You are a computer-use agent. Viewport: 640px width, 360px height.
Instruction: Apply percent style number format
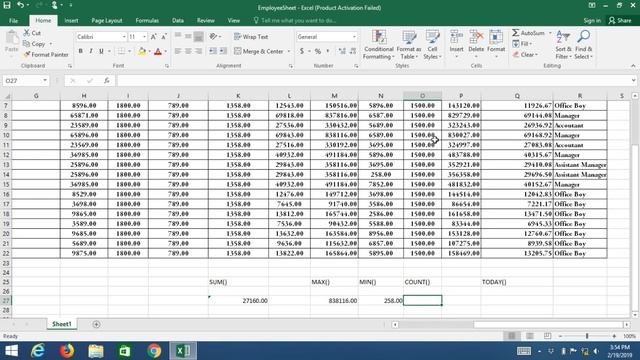pyautogui.click(x=318, y=51)
